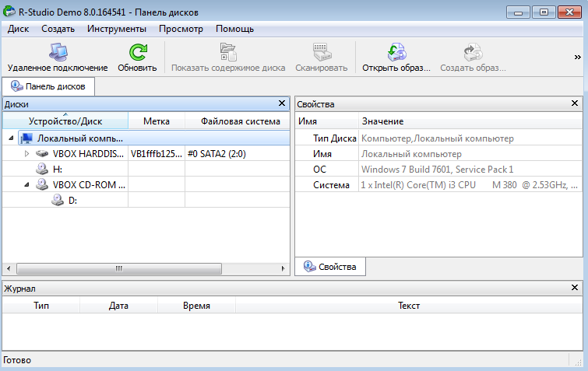Close the Журнал panel
Image resolution: width=588 pixels, height=371 pixels.
coord(575,288)
